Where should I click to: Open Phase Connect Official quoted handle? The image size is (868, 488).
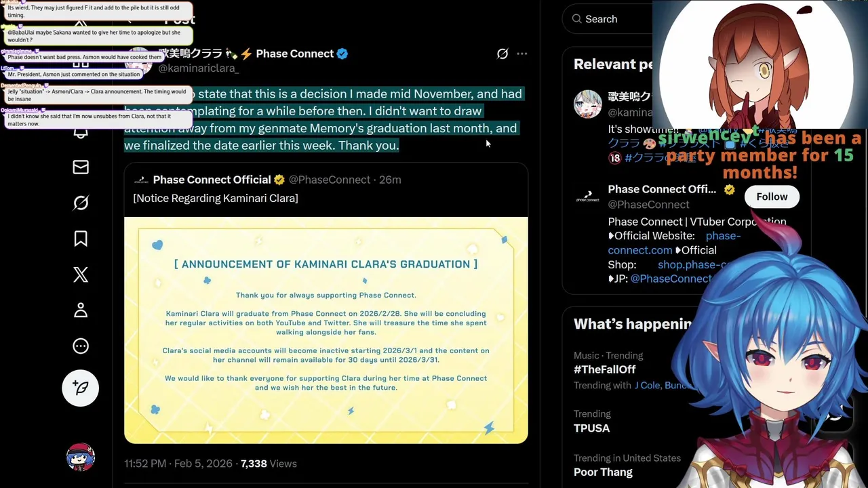tap(330, 180)
